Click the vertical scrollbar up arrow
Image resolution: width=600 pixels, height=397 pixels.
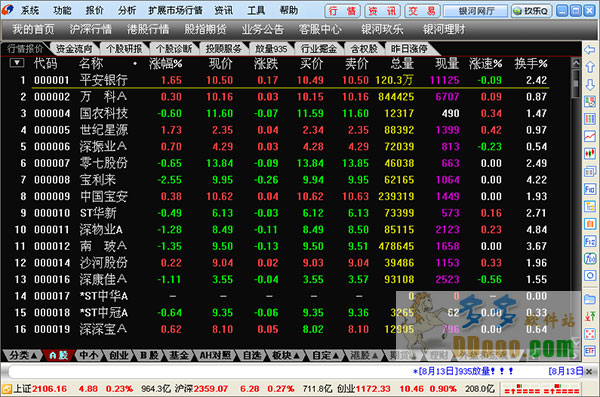576,63
